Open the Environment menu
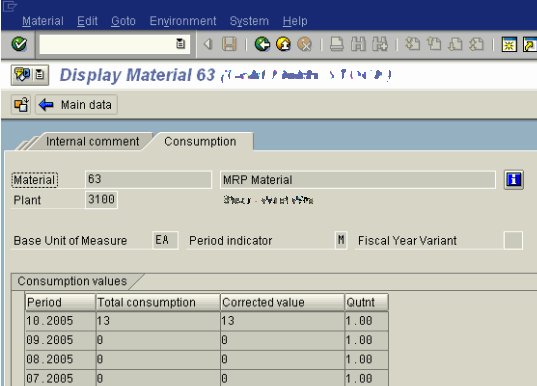537x386 pixels. point(183,21)
